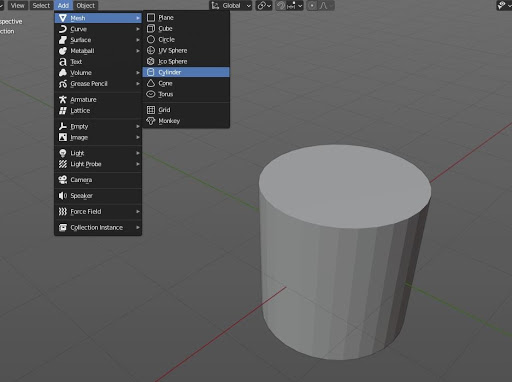Click the Camera icon entry
Viewport: 512px width, 382px height.
coord(63,180)
